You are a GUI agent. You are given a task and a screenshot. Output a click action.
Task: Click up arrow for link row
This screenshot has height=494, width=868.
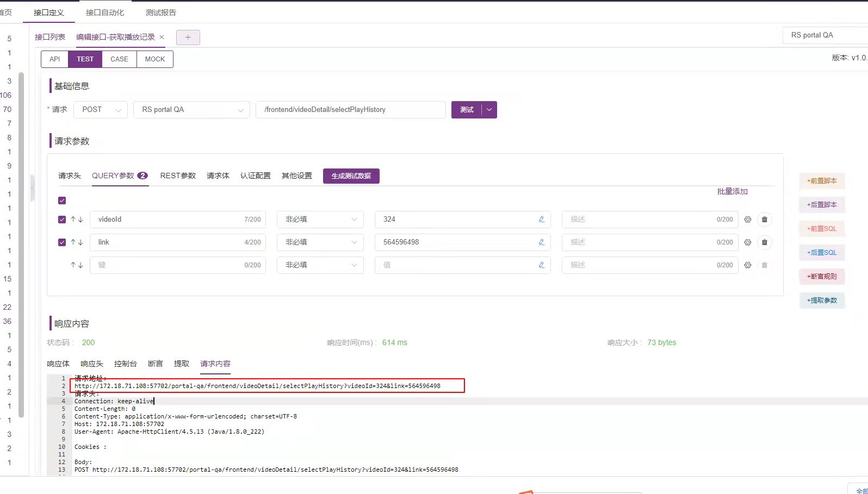(x=73, y=242)
